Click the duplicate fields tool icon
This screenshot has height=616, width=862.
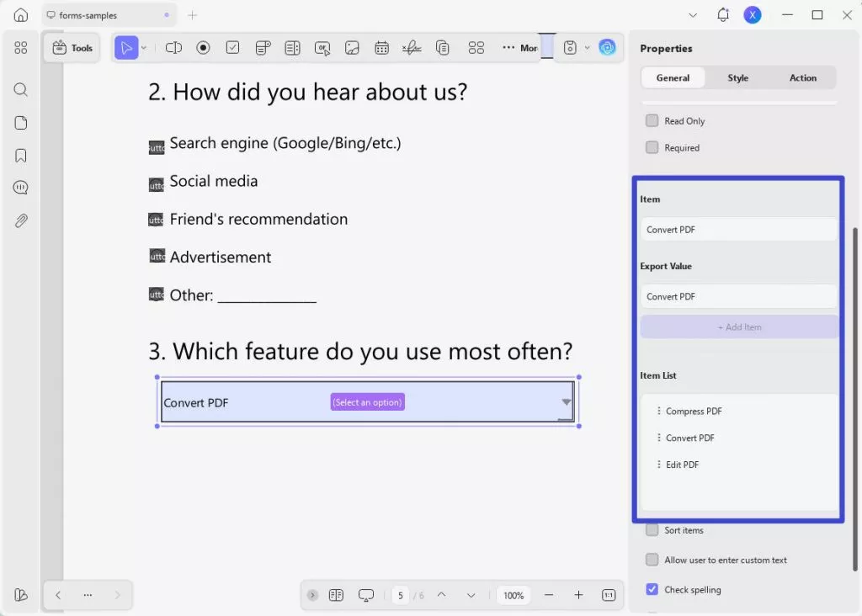pyautogui.click(x=443, y=48)
